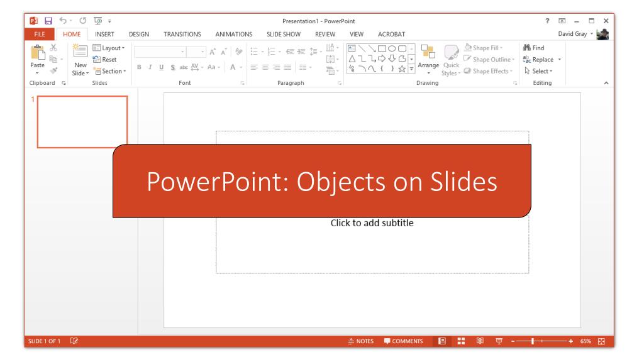Screen dimensions: 644x362
Task: Click the Increase Font Size icon
Action: click(213, 52)
